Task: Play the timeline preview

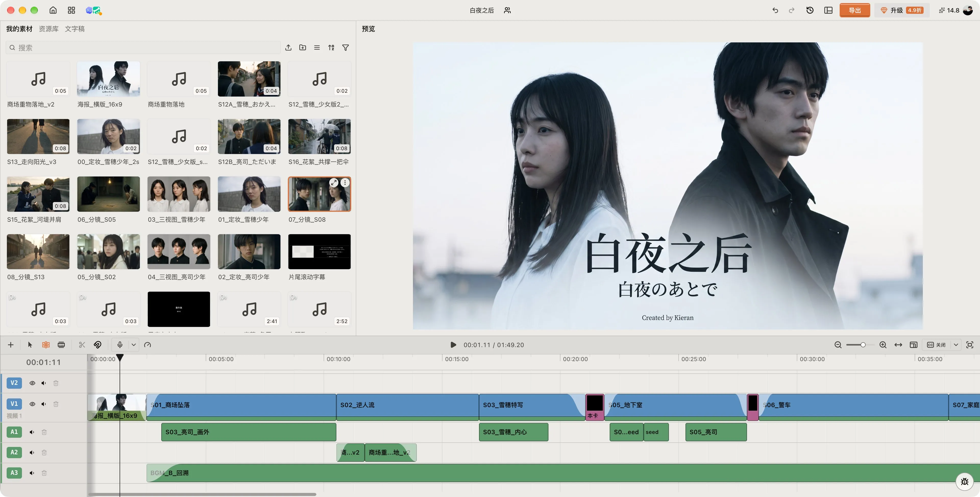Action: click(x=453, y=345)
